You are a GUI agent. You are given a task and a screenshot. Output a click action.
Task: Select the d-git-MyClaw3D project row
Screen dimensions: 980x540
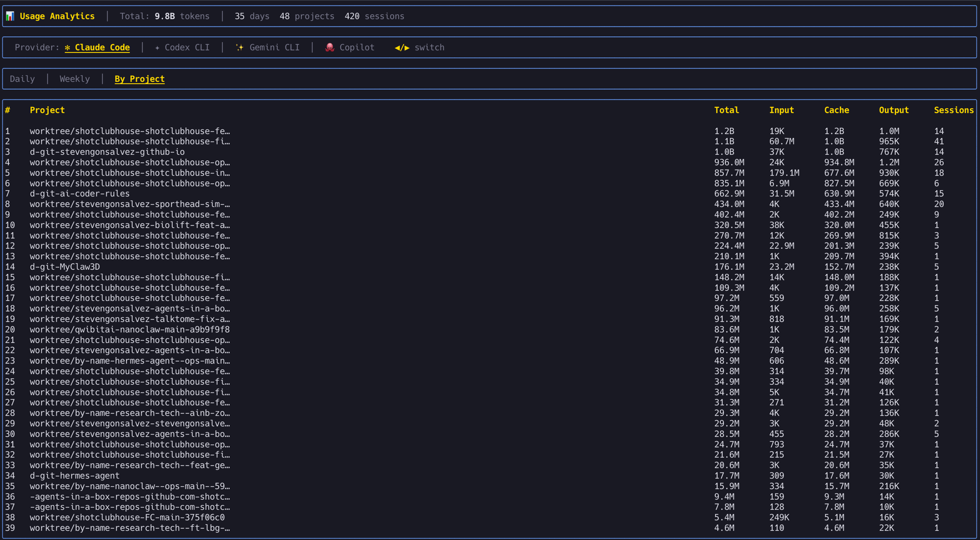click(65, 267)
